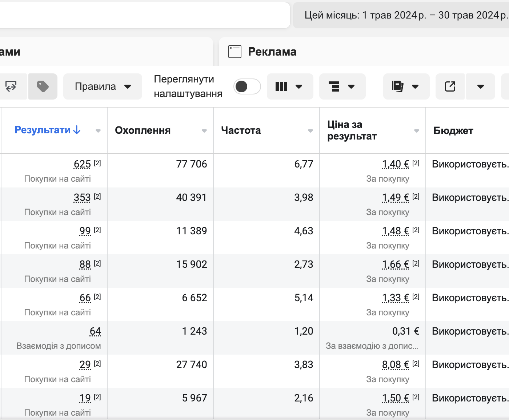Click the 66 results value

85,298
